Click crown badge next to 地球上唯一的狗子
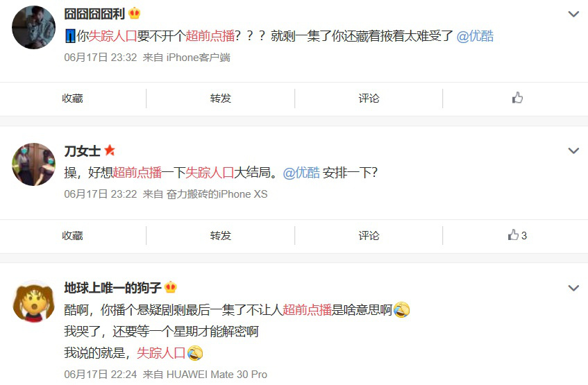 (171, 287)
